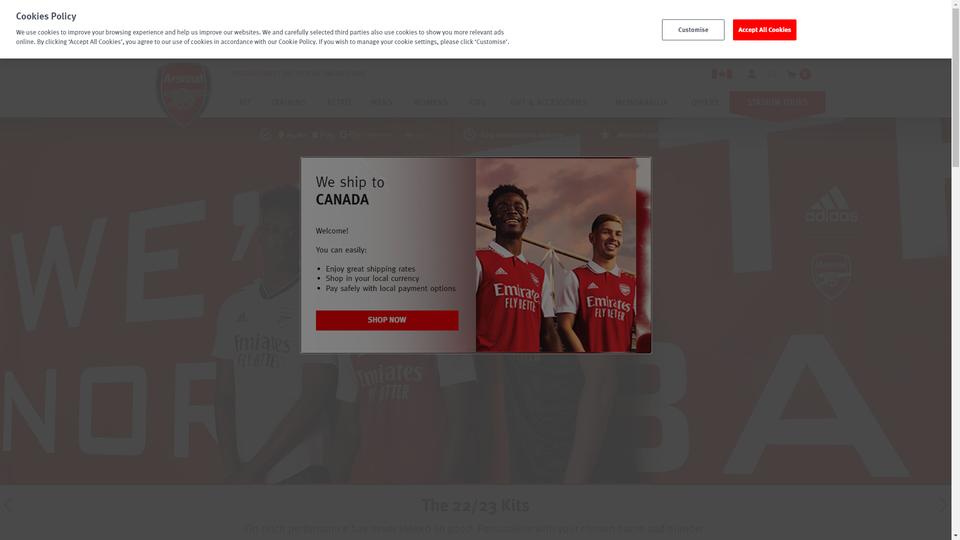Click the players photo in the popup

(x=556, y=255)
